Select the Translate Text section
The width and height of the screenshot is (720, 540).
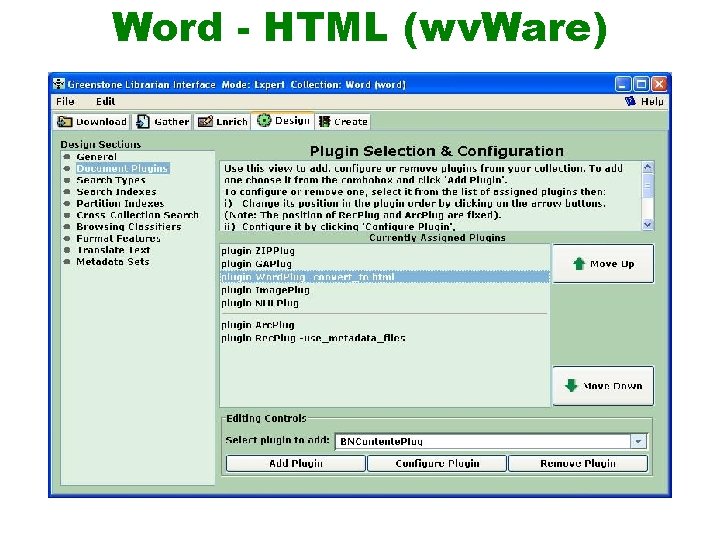[x=113, y=250]
